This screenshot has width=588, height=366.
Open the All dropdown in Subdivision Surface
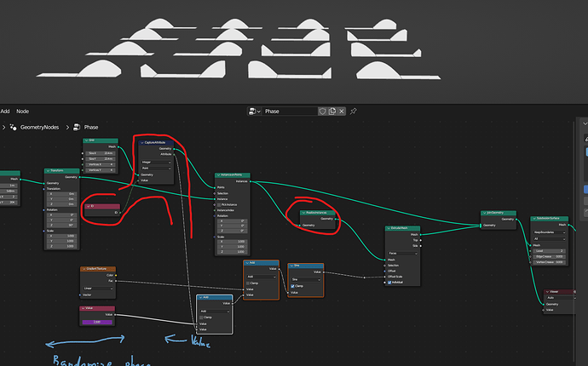[x=550, y=238]
